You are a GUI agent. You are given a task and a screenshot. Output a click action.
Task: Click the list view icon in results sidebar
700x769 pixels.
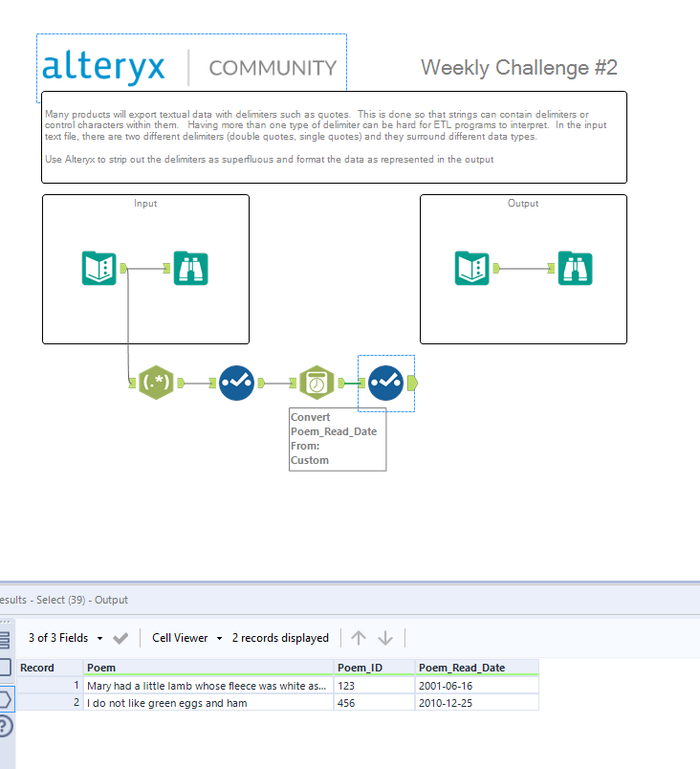tap(5, 641)
